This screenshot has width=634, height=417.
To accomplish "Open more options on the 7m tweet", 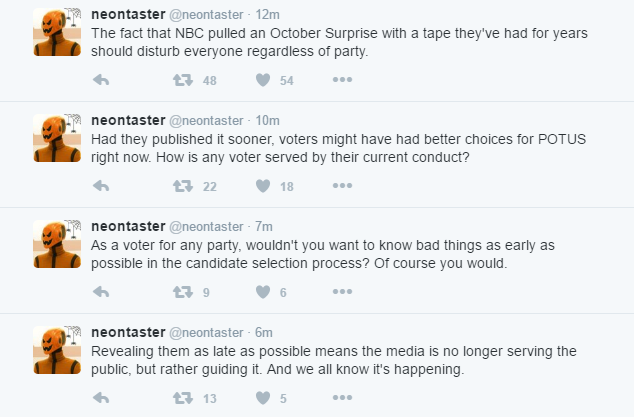I will click(342, 292).
